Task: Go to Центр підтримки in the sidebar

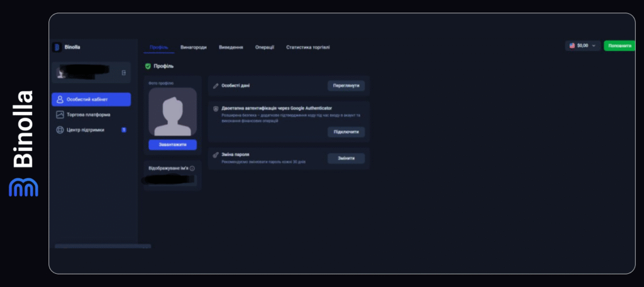Action: (x=86, y=130)
